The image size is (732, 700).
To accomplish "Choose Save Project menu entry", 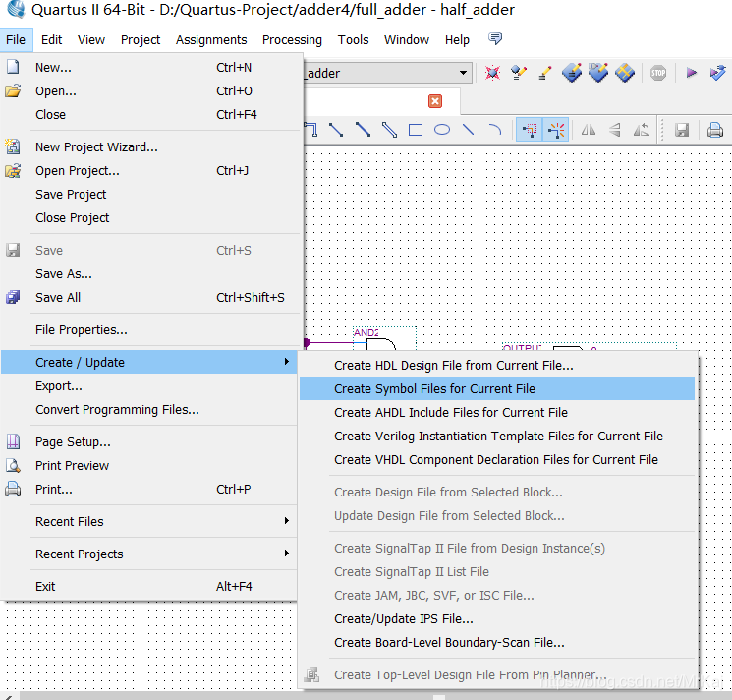I will (x=149, y=195).
